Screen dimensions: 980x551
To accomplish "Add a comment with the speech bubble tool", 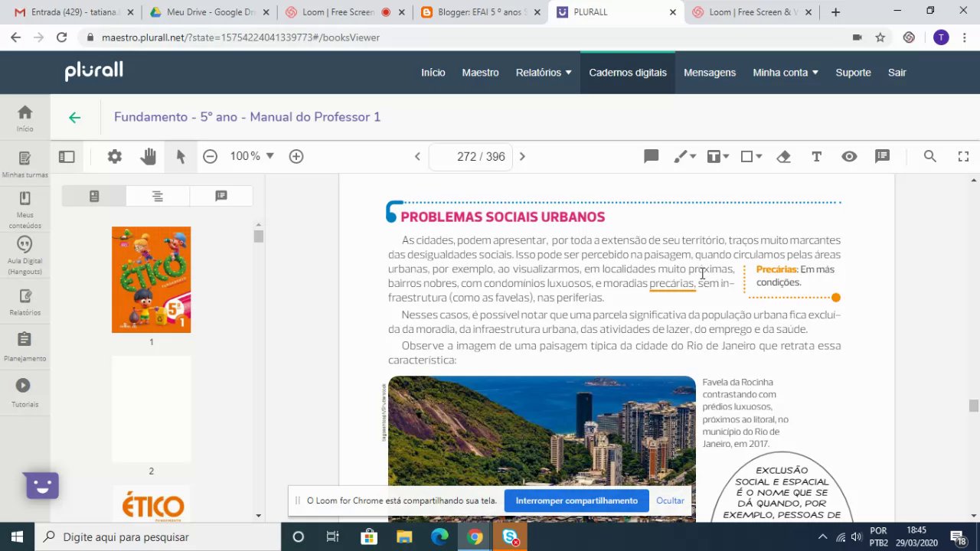I will (652, 156).
